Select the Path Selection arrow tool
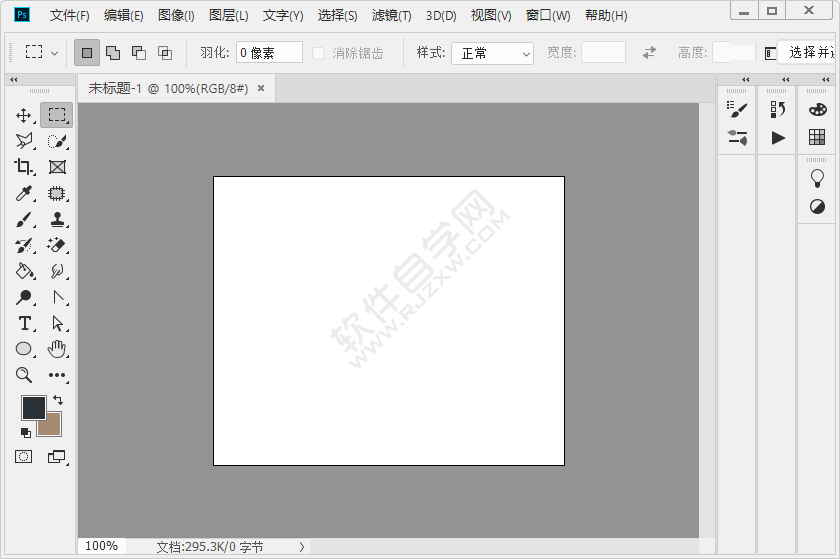This screenshot has height=559, width=840. click(57, 323)
